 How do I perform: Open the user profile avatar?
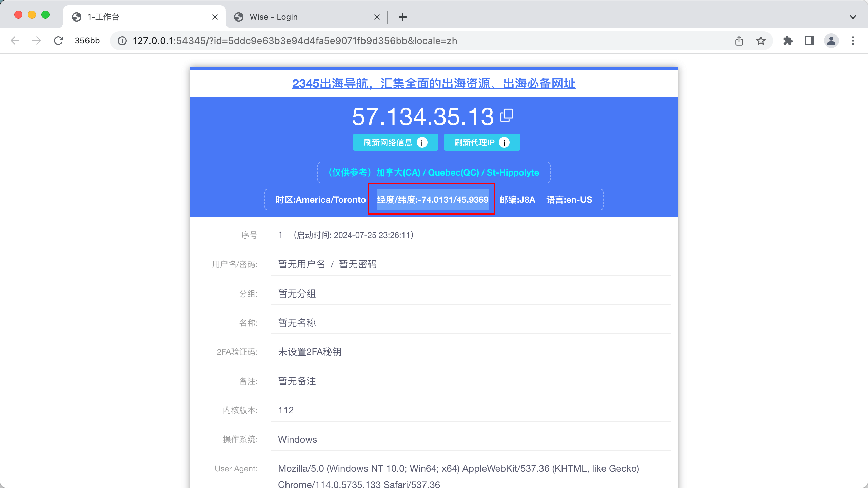coord(831,41)
